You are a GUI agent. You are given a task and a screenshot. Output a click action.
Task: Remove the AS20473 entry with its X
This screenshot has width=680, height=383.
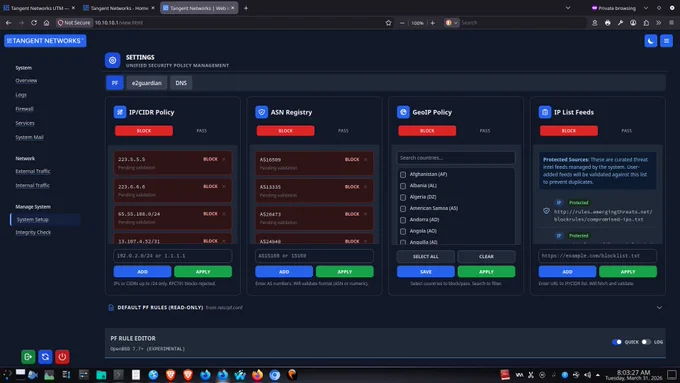pos(366,214)
